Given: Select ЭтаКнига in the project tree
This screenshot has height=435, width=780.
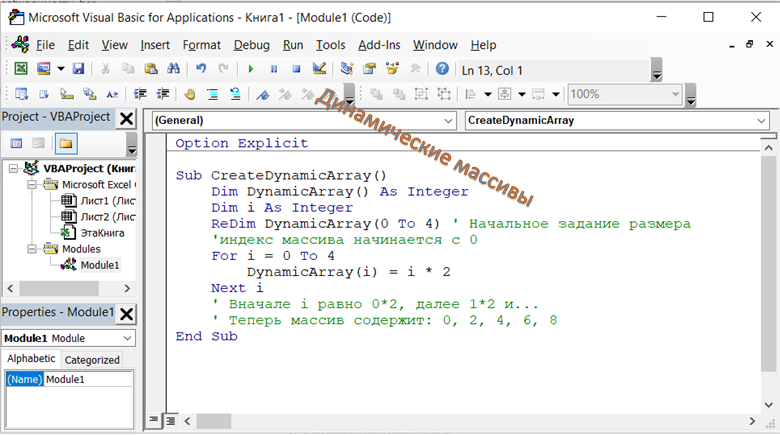Looking at the screenshot, I should pyautogui.click(x=102, y=233).
